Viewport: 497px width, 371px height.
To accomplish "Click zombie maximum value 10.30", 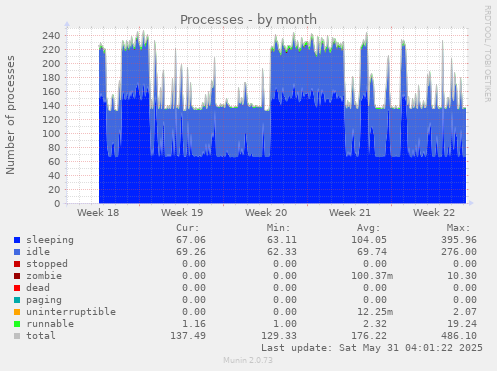I will (462, 276).
